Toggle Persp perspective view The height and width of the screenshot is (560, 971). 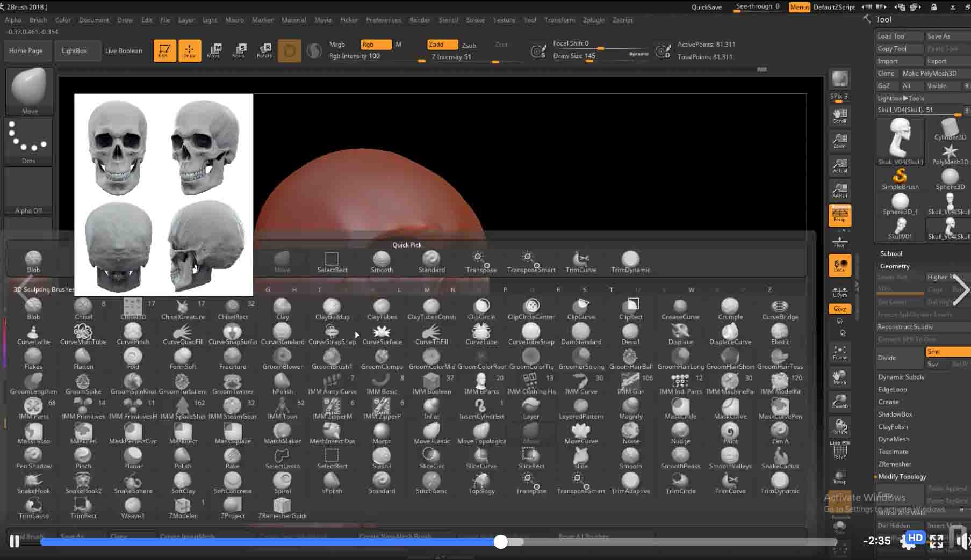[839, 215]
